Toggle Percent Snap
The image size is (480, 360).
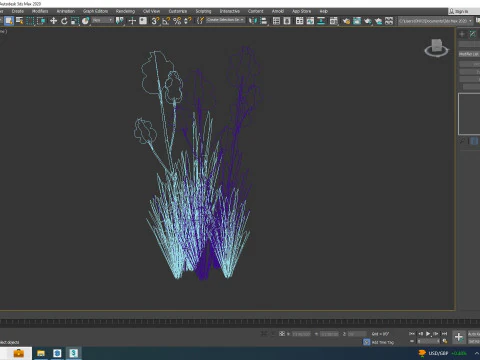177,21
